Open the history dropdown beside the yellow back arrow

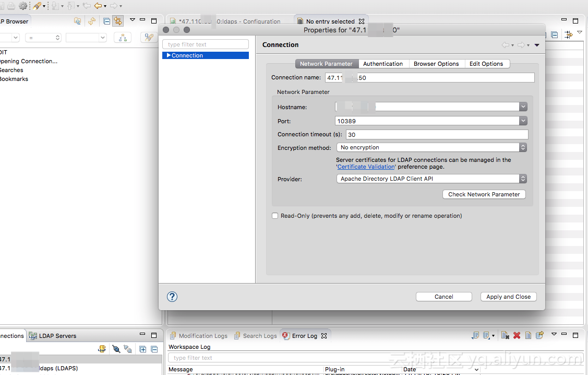(x=105, y=6)
